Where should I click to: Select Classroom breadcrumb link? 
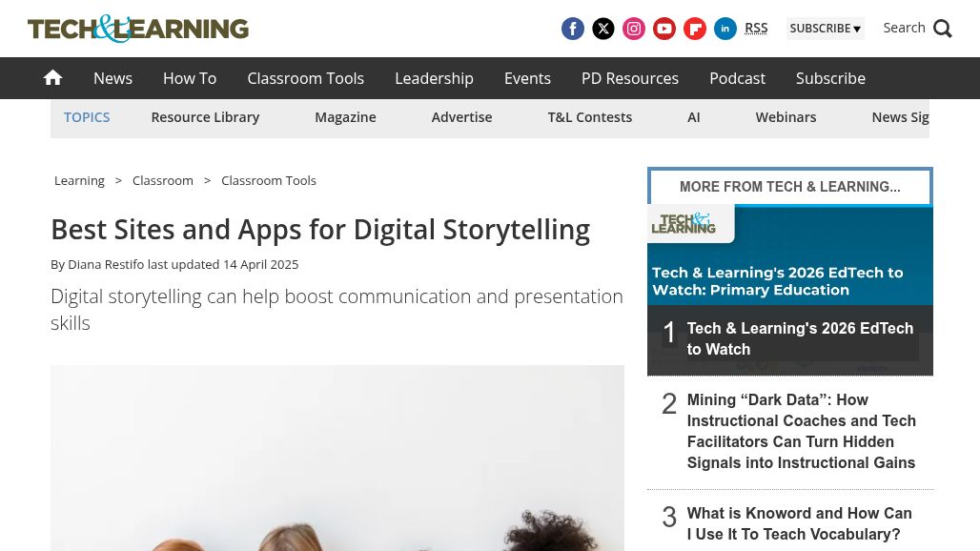click(163, 180)
